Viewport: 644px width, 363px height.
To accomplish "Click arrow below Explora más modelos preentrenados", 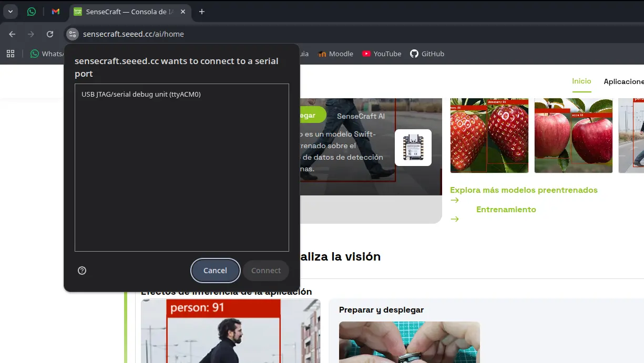I will pyautogui.click(x=455, y=200).
